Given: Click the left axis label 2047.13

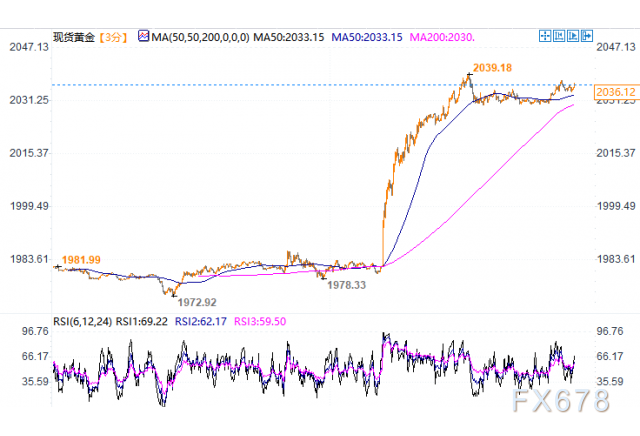Looking at the screenshot, I should [x=29, y=47].
